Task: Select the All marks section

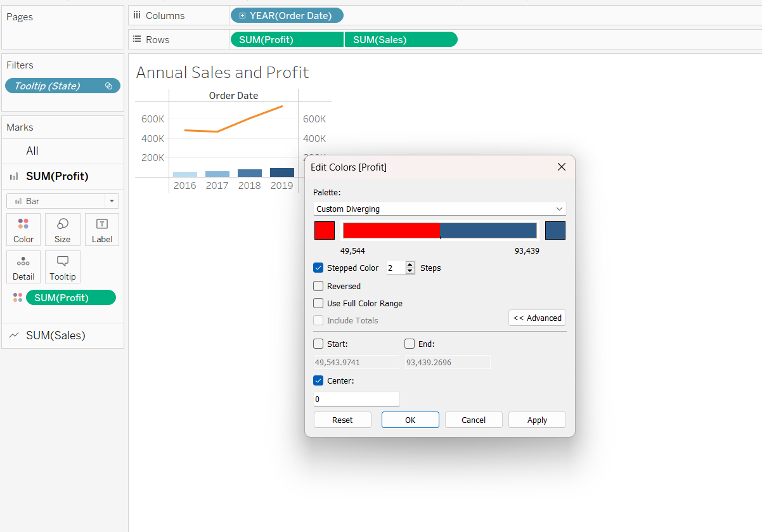Action: coord(32,151)
